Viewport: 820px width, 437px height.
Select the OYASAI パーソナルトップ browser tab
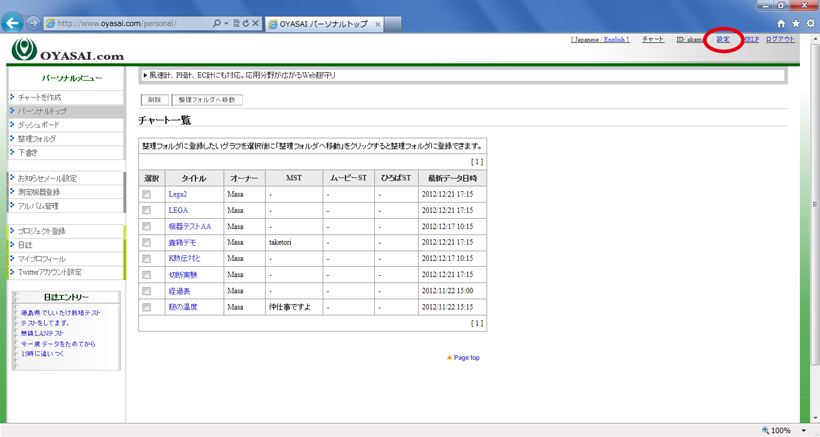click(323, 24)
